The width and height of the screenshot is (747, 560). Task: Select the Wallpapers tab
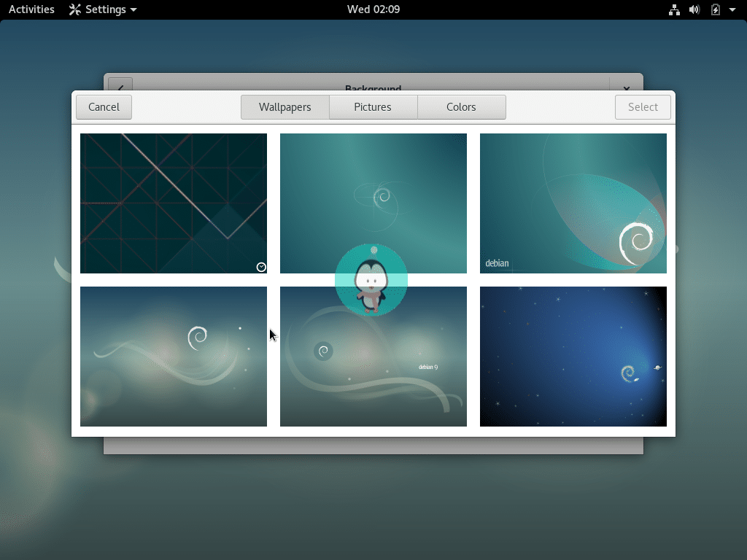[285, 106]
